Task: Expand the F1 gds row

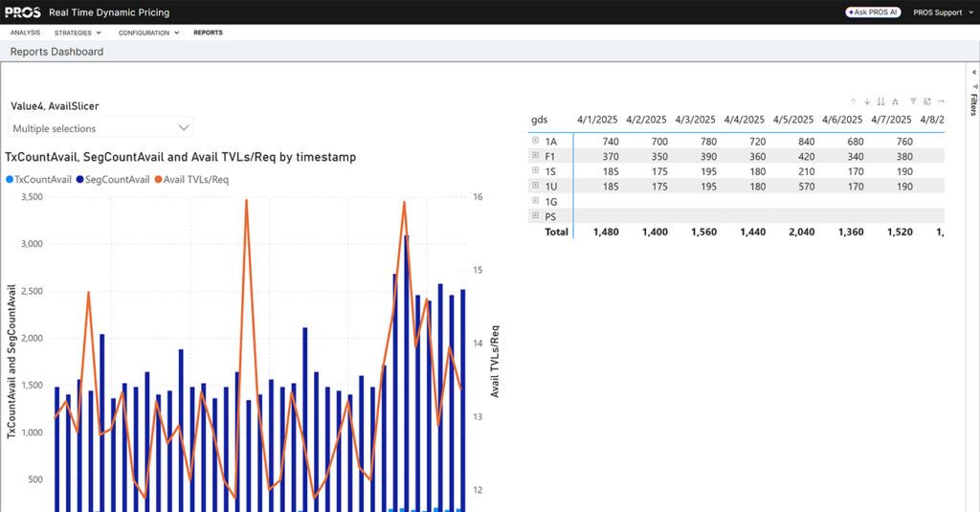Action: click(x=536, y=156)
